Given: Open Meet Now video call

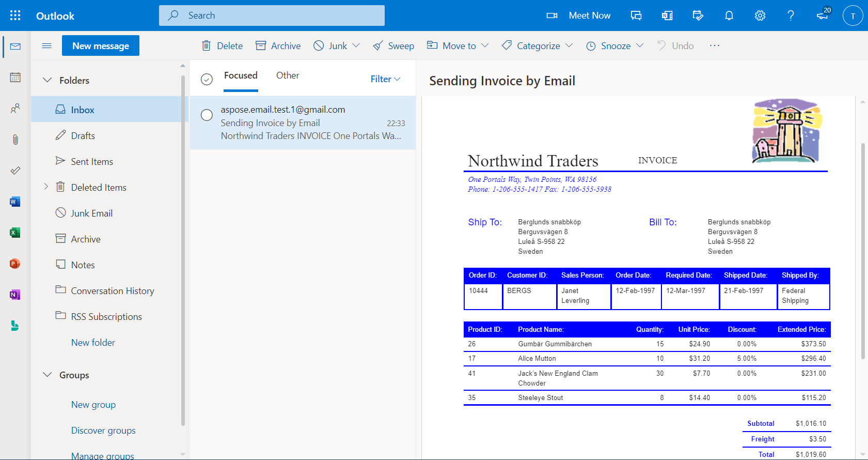Looking at the screenshot, I should tap(578, 16).
